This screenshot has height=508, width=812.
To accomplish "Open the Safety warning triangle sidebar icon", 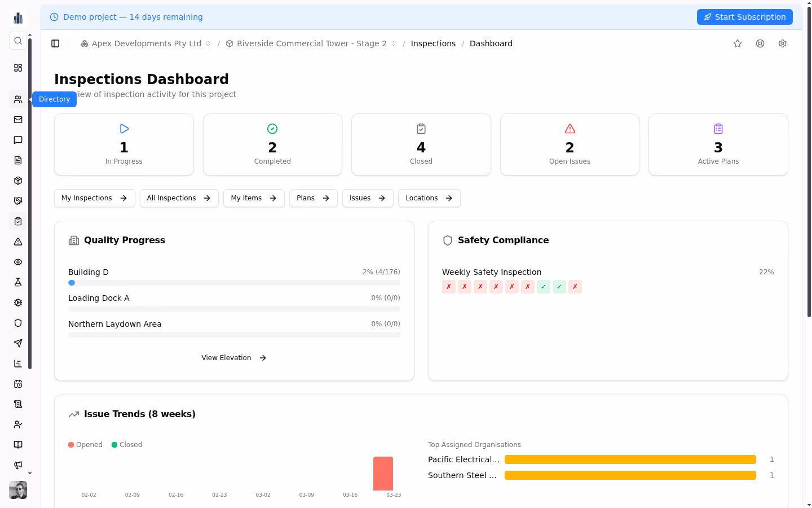I will 17,242.
